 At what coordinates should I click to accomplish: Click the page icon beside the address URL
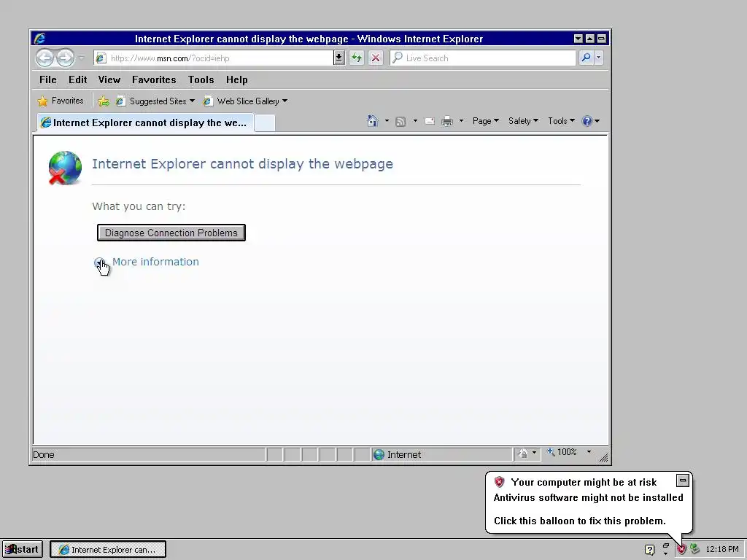[101, 58]
